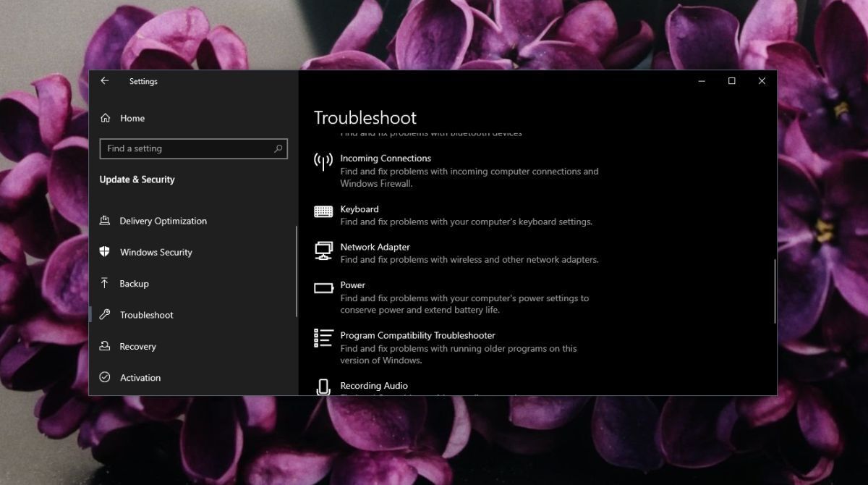Click the Network Adapter monitor icon
868x485 pixels.
coord(323,251)
